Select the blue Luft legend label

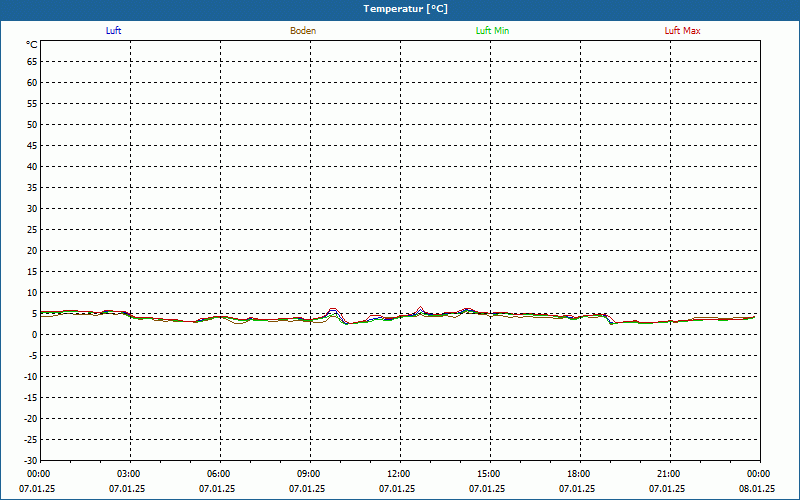pyautogui.click(x=113, y=31)
